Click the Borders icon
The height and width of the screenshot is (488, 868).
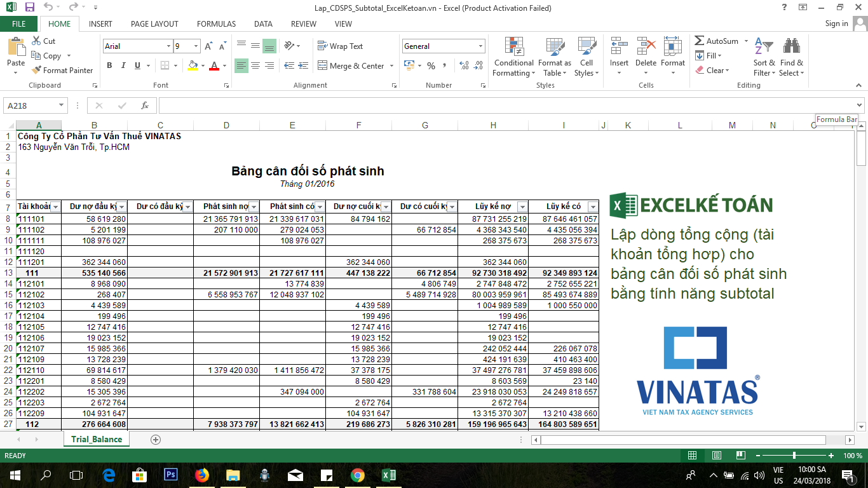pyautogui.click(x=165, y=65)
